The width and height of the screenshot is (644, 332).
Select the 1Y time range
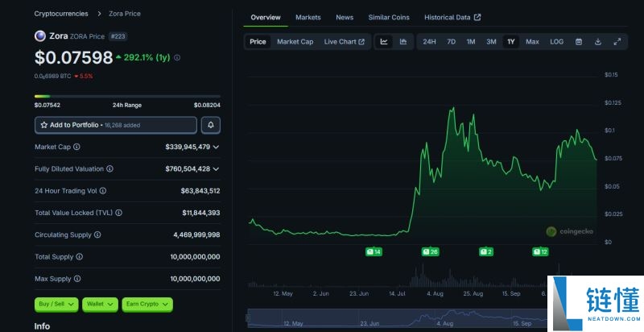point(511,42)
